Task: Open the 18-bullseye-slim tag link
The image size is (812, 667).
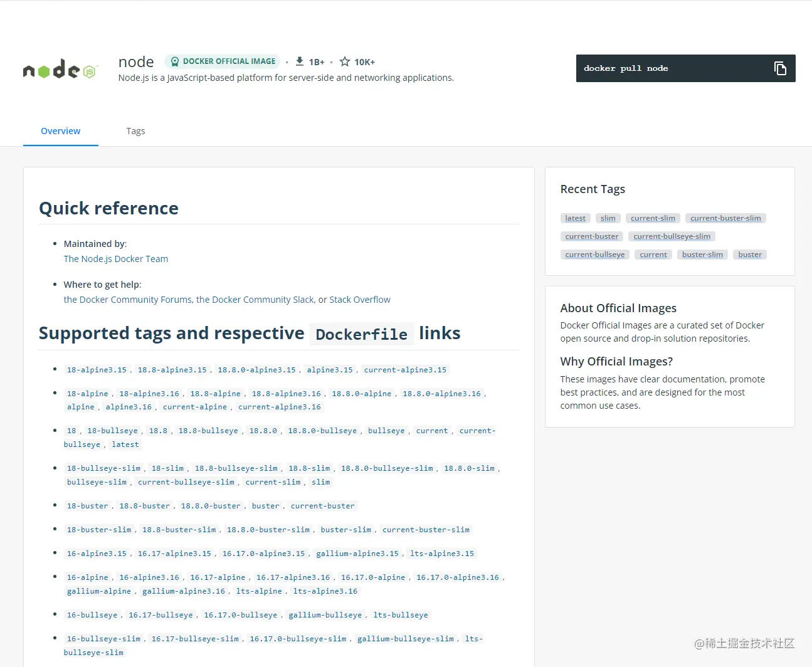Action: [104, 468]
